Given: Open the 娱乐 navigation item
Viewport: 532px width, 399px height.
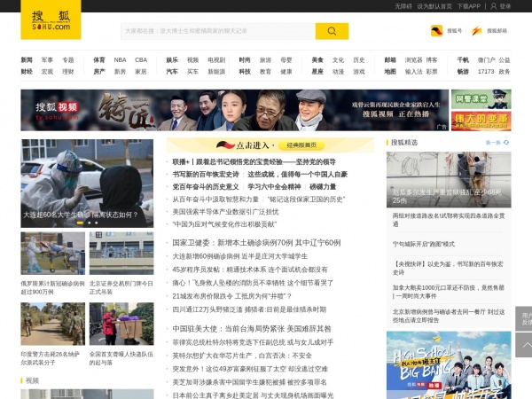Looking at the screenshot, I should (x=172, y=60).
